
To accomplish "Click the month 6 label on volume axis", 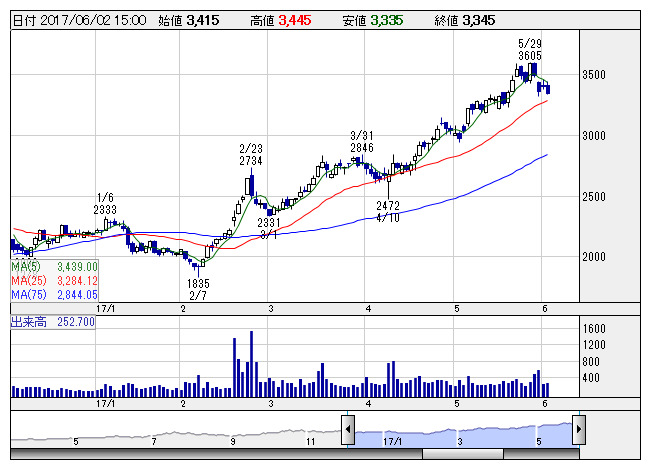I will 545,403.
